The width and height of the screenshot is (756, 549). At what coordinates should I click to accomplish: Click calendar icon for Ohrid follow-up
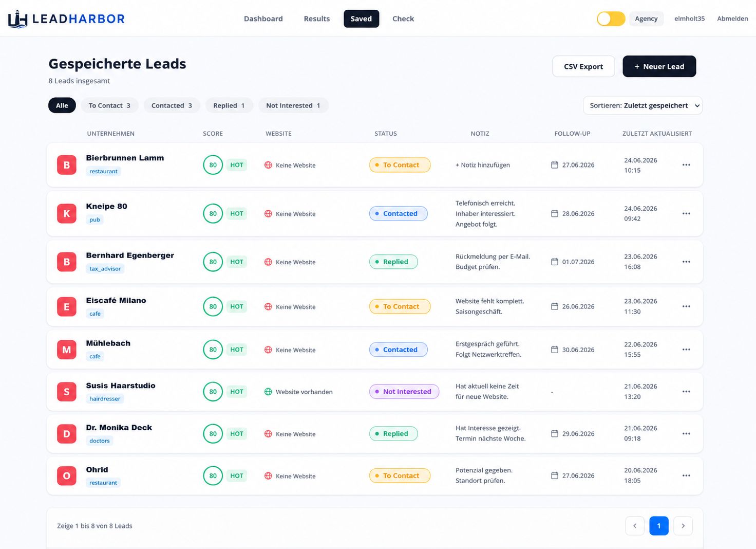(555, 475)
